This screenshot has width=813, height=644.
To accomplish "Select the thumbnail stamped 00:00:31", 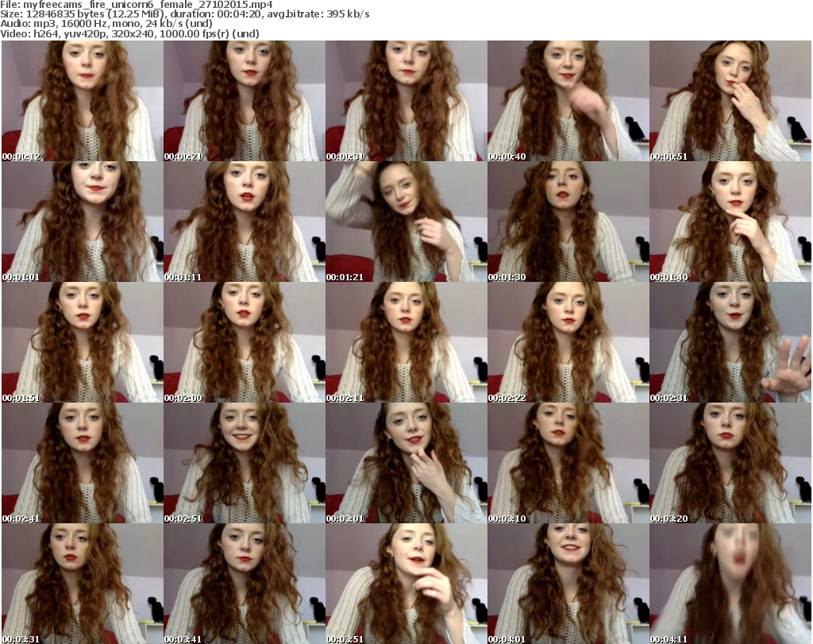I will pos(406,101).
